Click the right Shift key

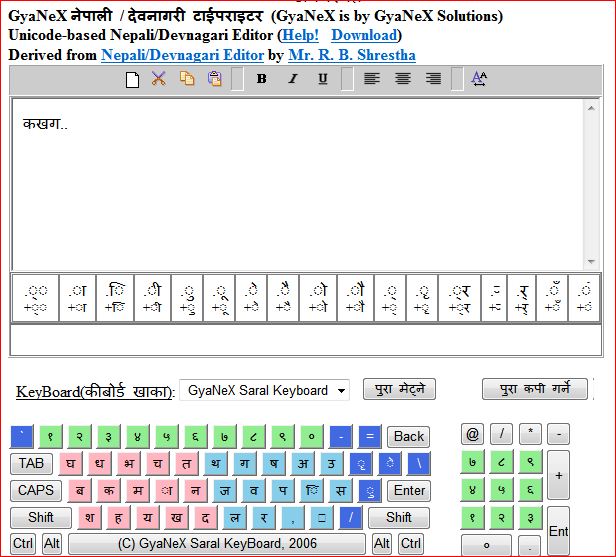[x=399, y=518]
